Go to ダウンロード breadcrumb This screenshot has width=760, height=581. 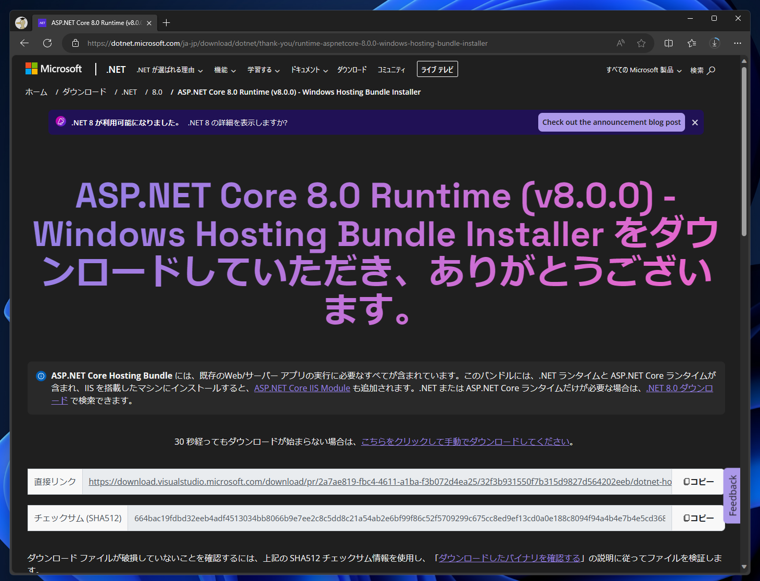pyautogui.click(x=84, y=92)
